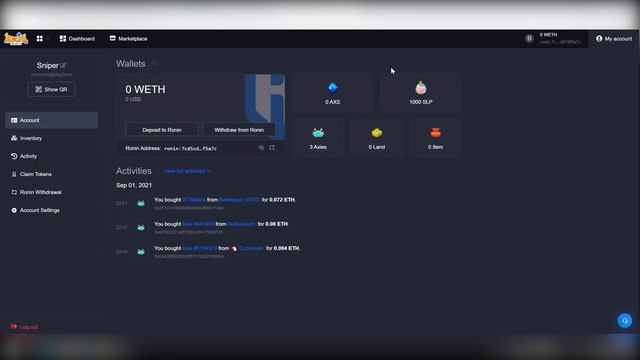Viewport: 640px width, 360px height.
Task: Select Account in the sidebar
Action: point(52,120)
